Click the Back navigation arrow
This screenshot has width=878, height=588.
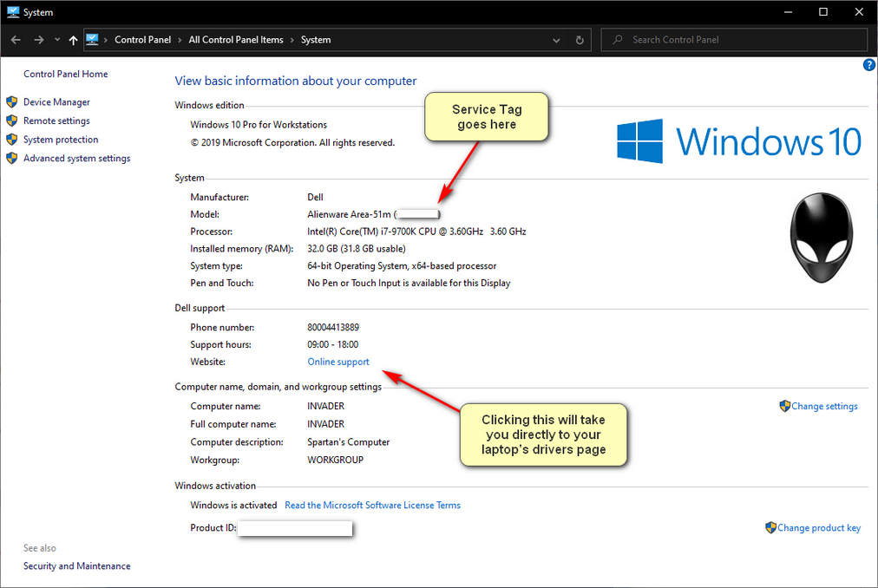16,40
